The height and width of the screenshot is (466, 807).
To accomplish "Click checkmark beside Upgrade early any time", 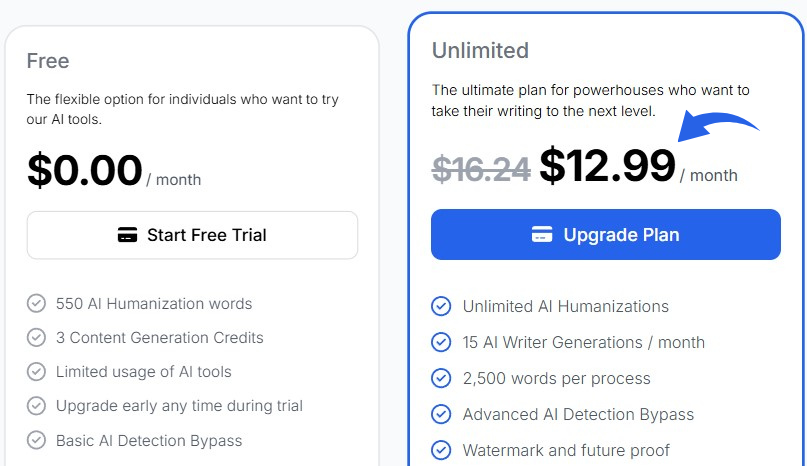I will (37, 406).
